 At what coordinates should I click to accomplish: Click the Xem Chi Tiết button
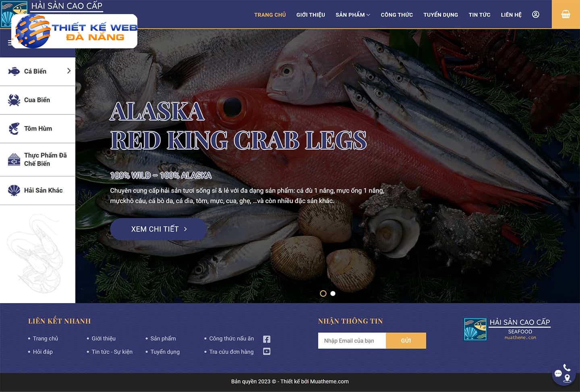click(159, 229)
